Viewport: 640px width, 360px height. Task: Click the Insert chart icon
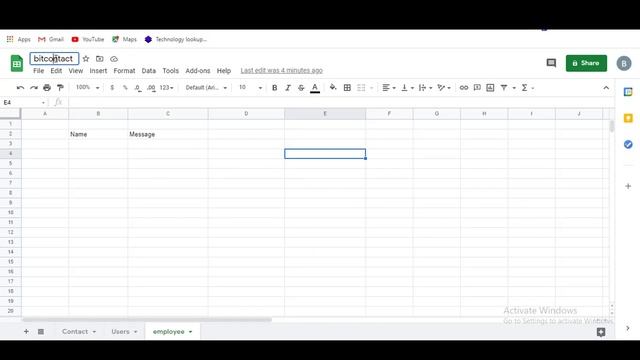tap(490, 88)
